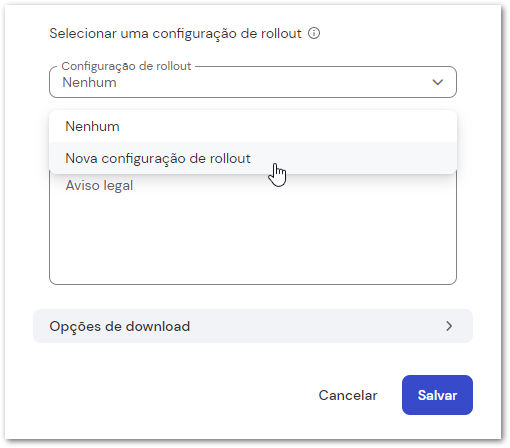Click the info icon beside rollout heading
The image size is (510, 448).
pyautogui.click(x=314, y=33)
